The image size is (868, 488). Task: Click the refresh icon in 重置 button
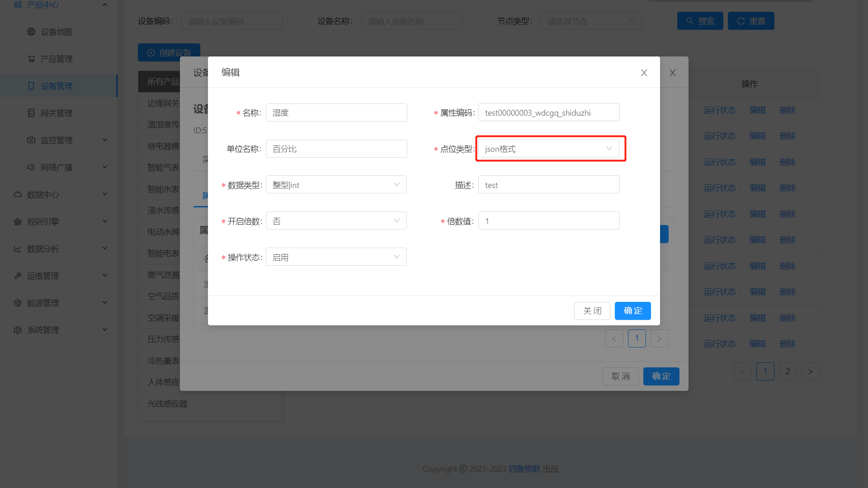point(741,20)
